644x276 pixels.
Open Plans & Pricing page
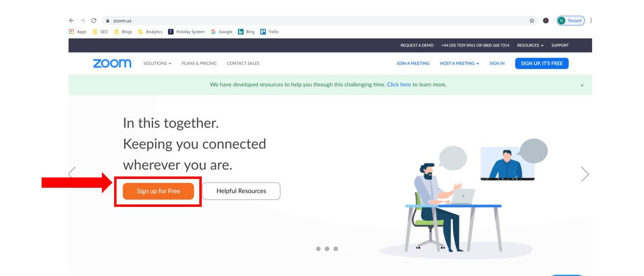(199, 63)
